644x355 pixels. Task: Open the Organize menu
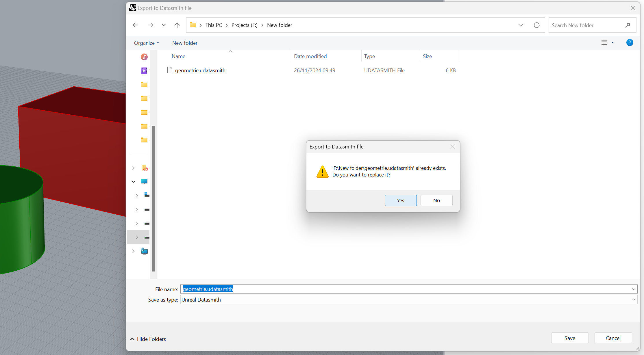tap(146, 43)
